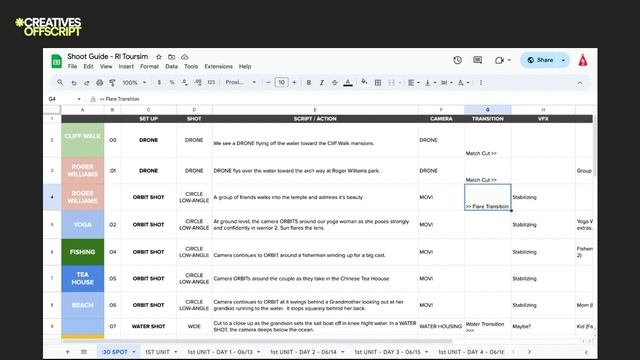
Task: Select the FISHING cell
Action: point(82,252)
